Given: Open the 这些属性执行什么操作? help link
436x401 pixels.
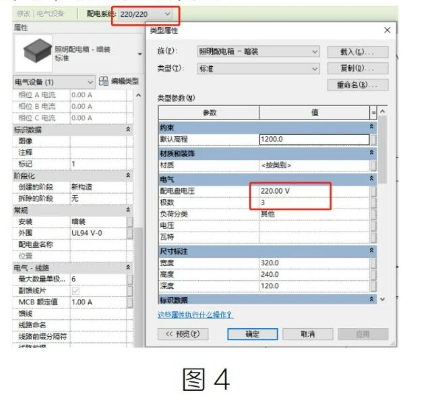Looking at the screenshot, I should pyautogui.click(x=195, y=315).
